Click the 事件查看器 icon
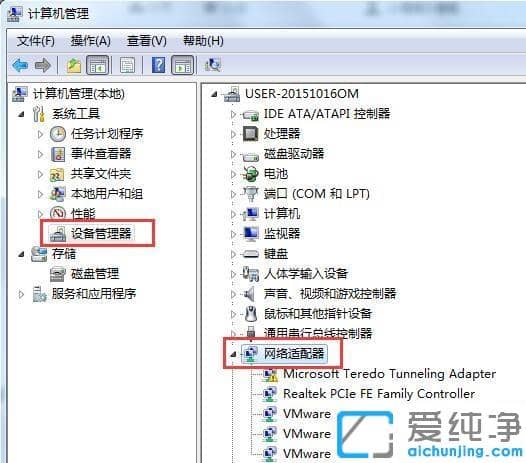This screenshot has width=526, height=463. (x=57, y=154)
